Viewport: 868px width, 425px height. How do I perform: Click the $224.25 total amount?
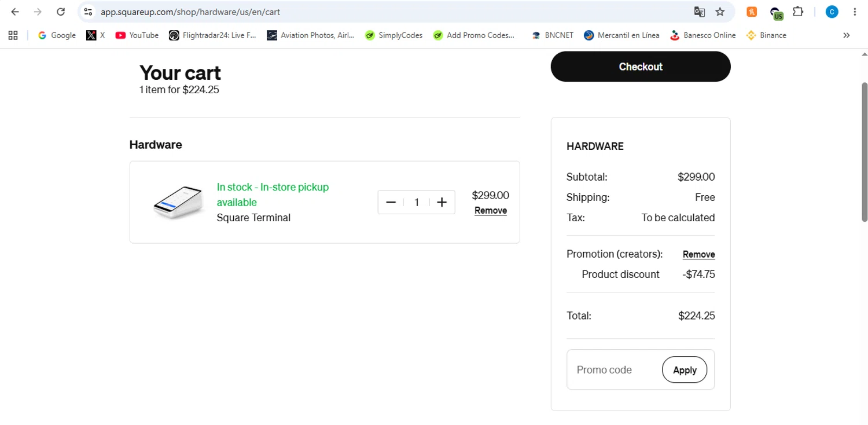(697, 316)
